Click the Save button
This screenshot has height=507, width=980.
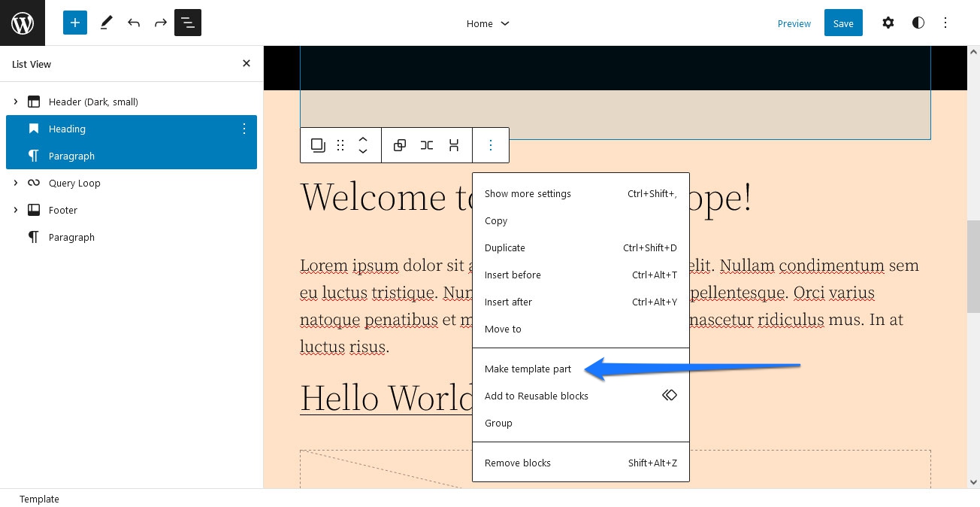click(843, 23)
